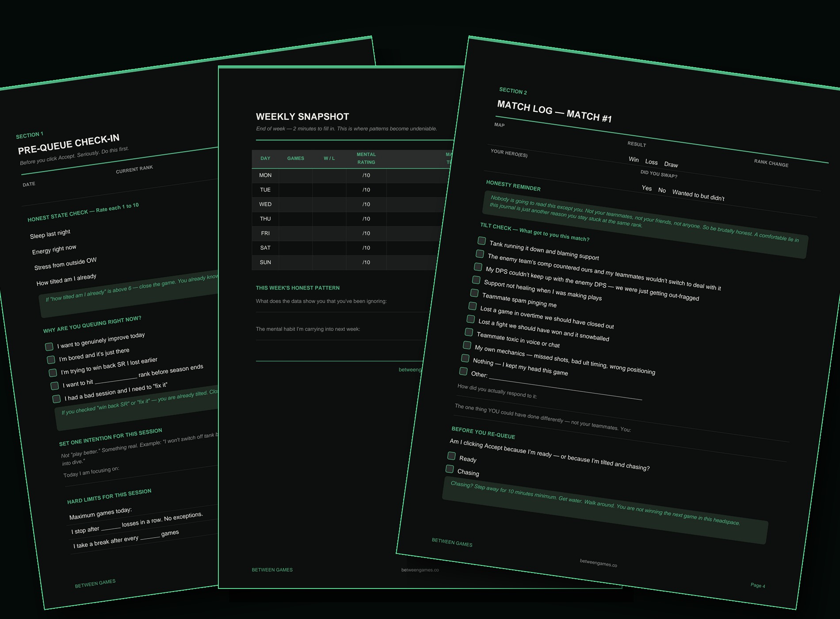The height and width of the screenshot is (619, 840).
Task: Check 'I'm bored and it's just there'
Action: pyautogui.click(x=51, y=359)
